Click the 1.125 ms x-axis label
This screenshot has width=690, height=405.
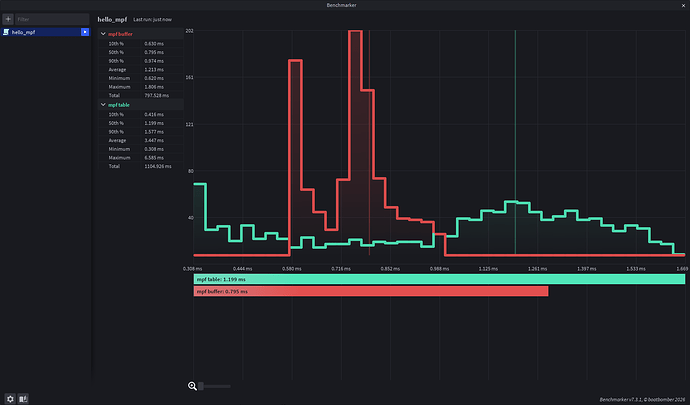click(x=488, y=269)
